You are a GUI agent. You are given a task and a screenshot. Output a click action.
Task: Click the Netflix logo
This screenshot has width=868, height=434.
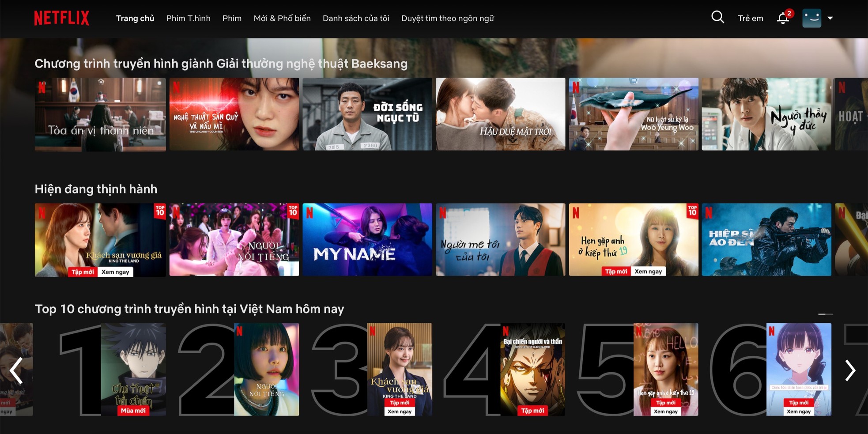coord(62,18)
